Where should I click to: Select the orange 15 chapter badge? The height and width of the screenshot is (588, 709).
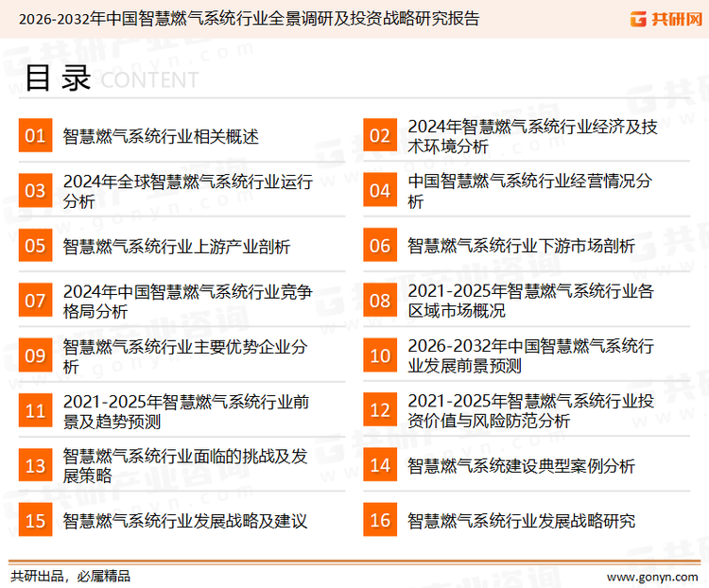35,520
